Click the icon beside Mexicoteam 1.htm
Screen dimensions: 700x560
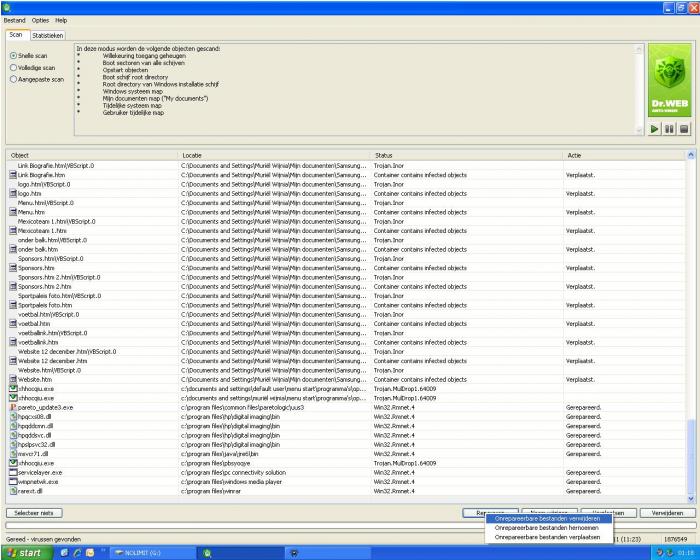coord(13,231)
